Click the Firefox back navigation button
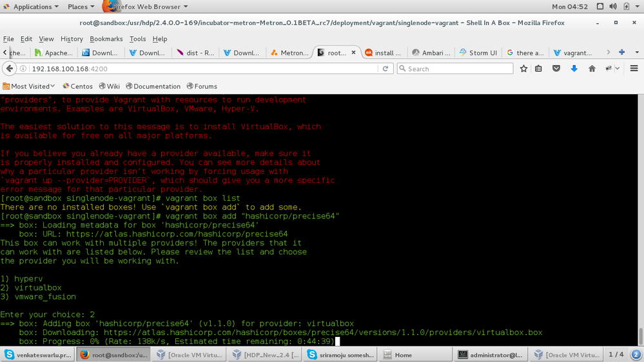Image resolution: width=644 pixels, height=362 pixels. coord(10,68)
